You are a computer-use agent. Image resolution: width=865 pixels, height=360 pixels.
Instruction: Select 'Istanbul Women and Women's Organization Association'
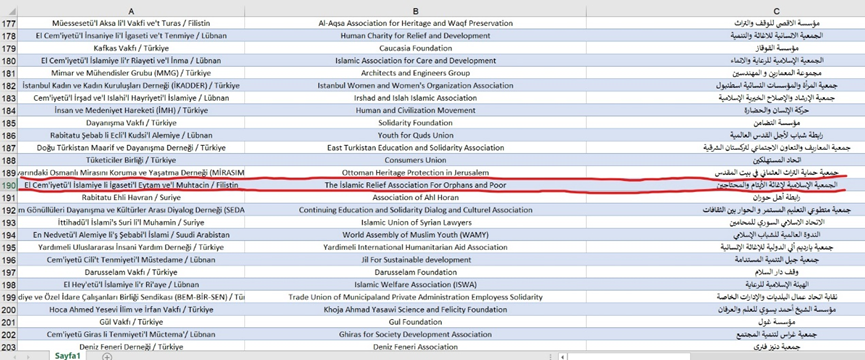click(415, 85)
